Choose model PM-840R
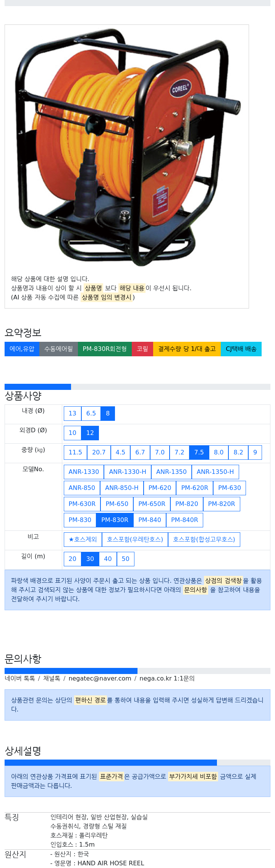275x868 pixels. [x=184, y=520]
